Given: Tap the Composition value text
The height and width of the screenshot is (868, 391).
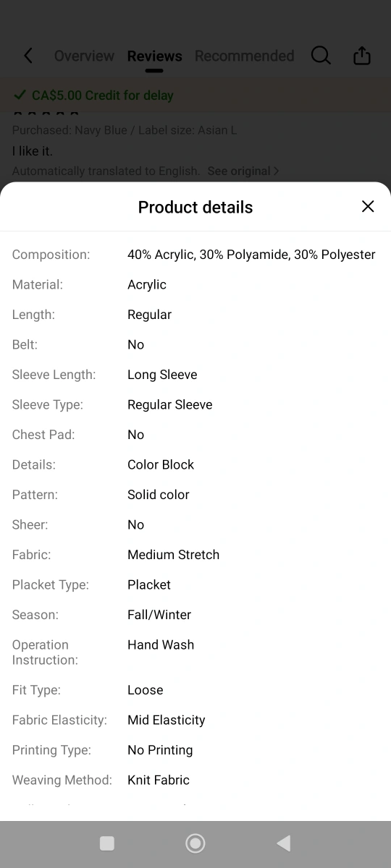Looking at the screenshot, I should pos(251,255).
